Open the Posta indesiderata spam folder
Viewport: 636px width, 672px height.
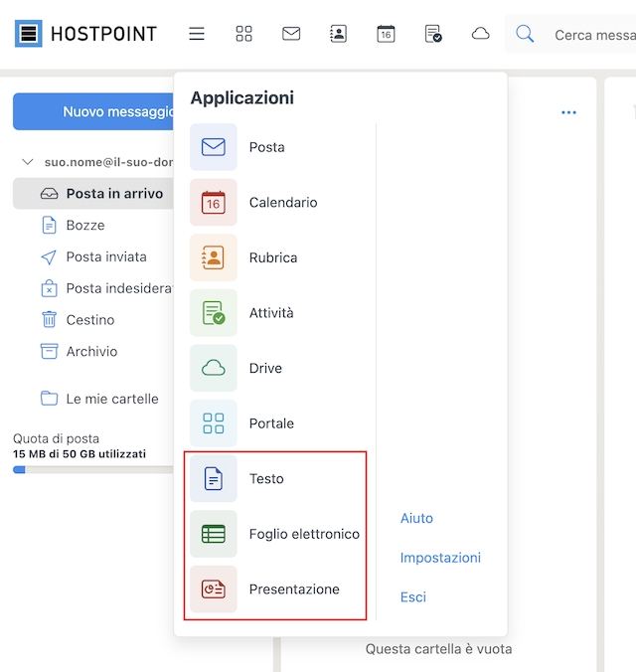point(106,288)
